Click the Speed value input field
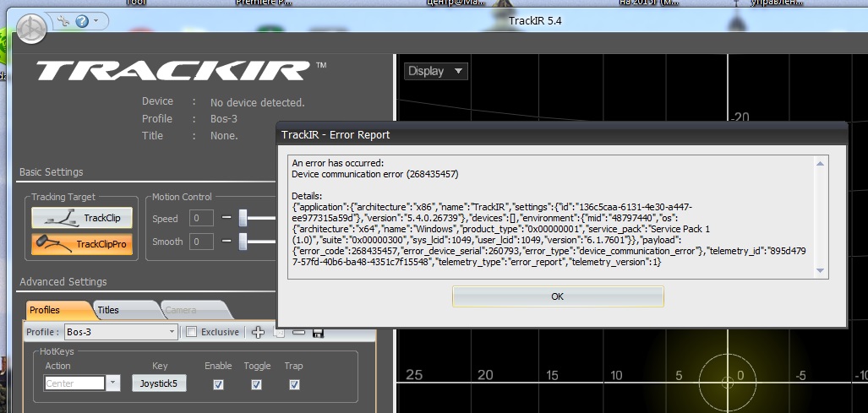 pyautogui.click(x=201, y=219)
